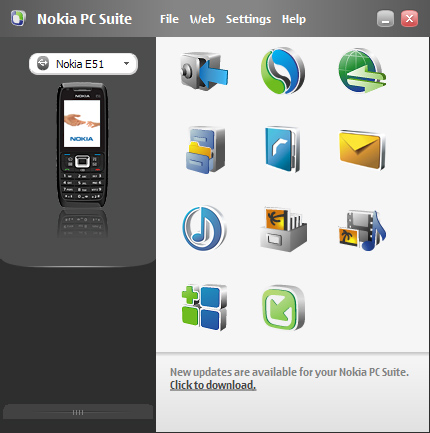The width and height of the screenshot is (430, 433).
Task: Open Connect to the Internet globe icon
Action: (362, 71)
